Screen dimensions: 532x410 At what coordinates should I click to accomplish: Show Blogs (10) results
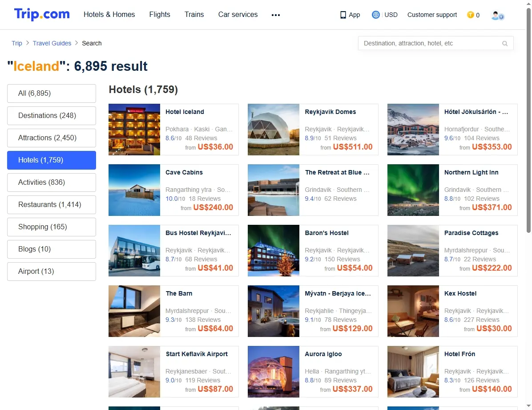(x=52, y=249)
